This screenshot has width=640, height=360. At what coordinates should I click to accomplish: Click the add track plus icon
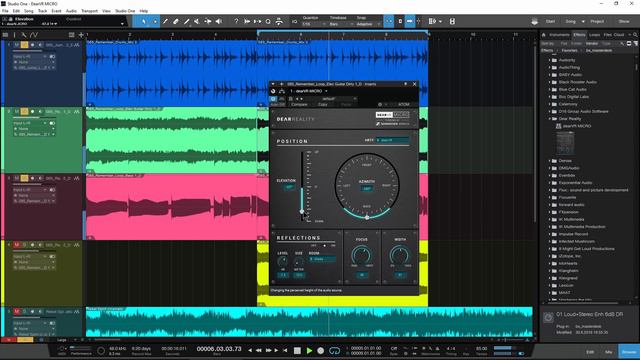pyautogui.click(x=81, y=35)
